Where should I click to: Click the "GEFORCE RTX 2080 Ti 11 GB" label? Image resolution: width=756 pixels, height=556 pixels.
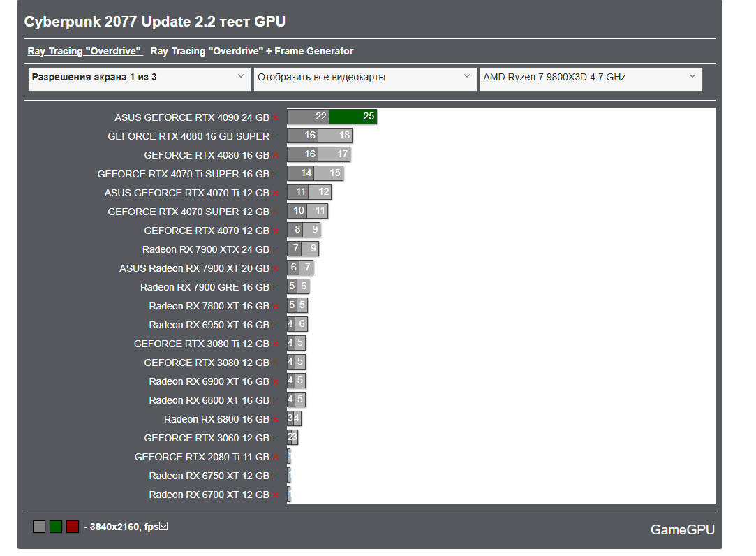coord(202,457)
